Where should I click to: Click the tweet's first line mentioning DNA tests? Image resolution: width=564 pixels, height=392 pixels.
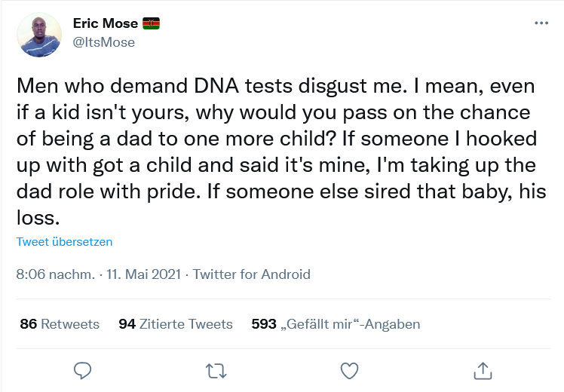point(275,86)
